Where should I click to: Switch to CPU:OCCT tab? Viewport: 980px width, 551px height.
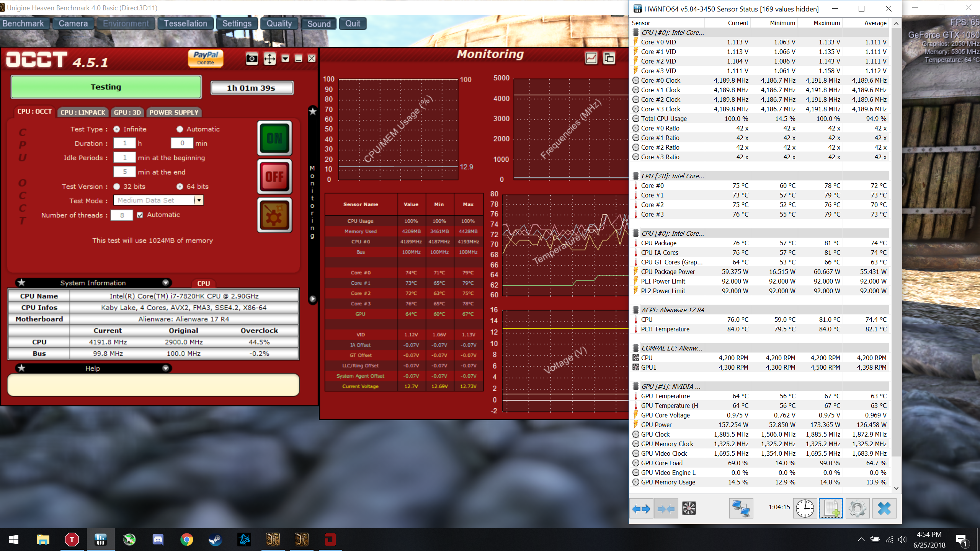34,112
